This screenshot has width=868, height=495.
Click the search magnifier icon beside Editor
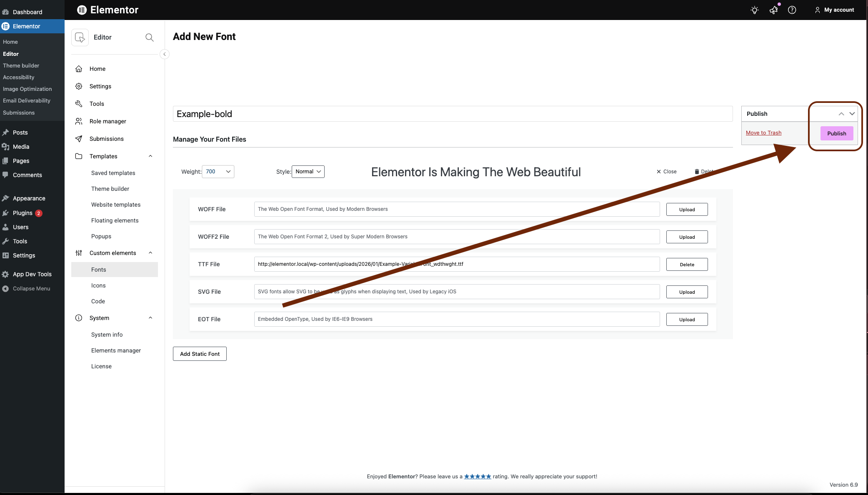(149, 37)
